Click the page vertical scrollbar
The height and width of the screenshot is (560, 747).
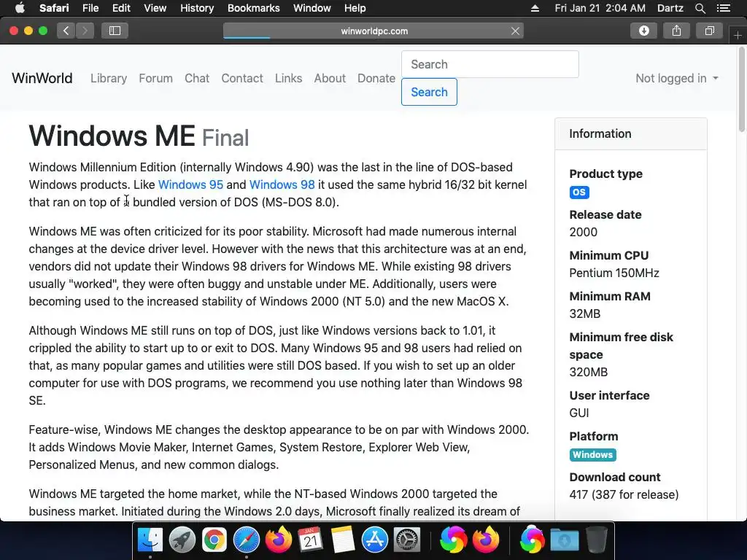click(742, 89)
